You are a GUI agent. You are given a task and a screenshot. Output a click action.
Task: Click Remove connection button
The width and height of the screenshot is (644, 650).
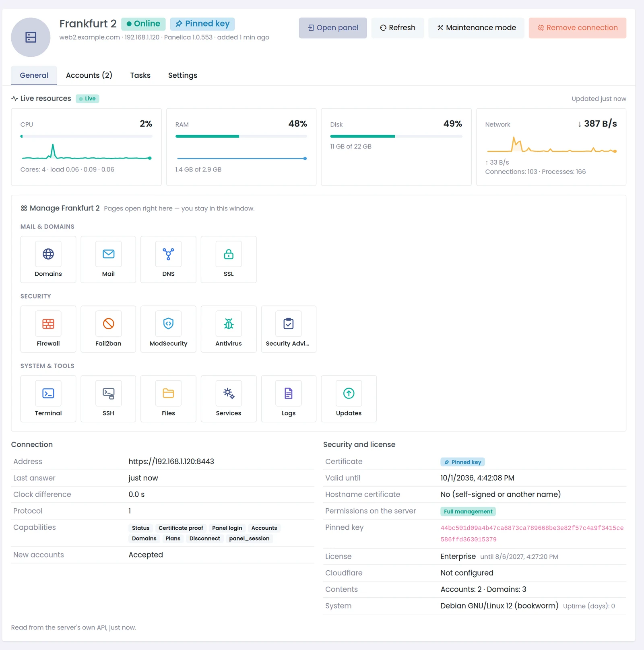(578, 28)
